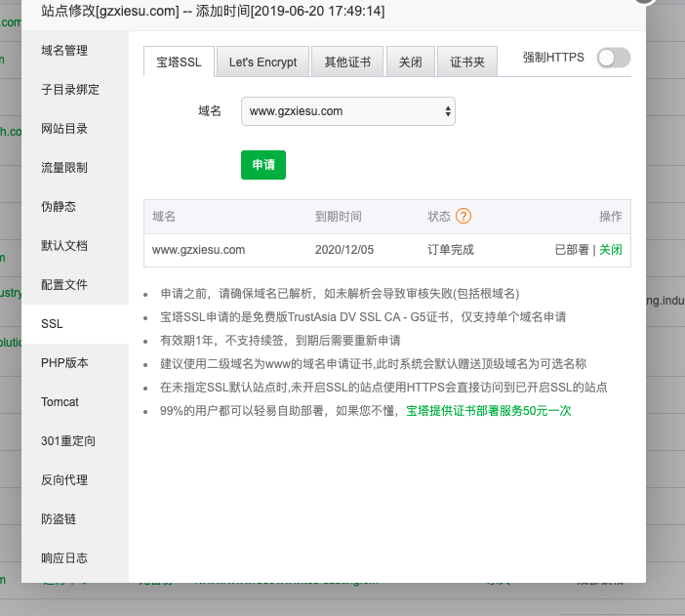The height and width of the screenshot is (616, 685).
Task: Click the note 申请之前，请确保域名已解析
Action: (340, 293)
